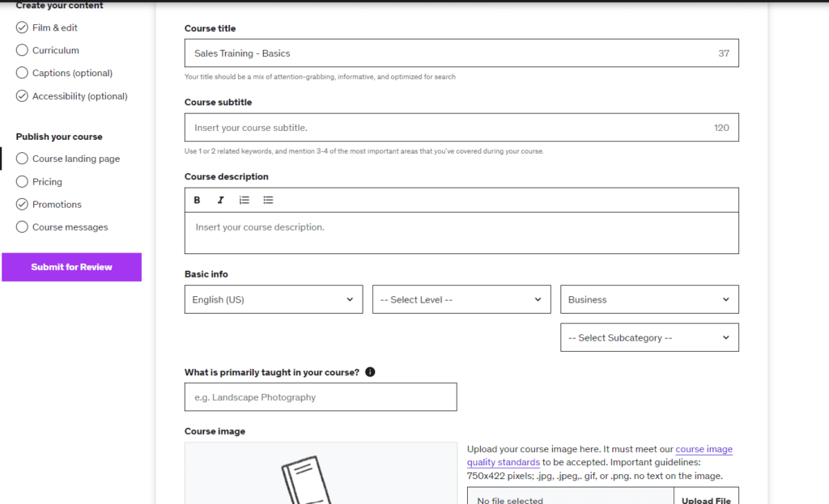Open the Business category dropdown
The image size is (829, 504).
coord(649,299)
